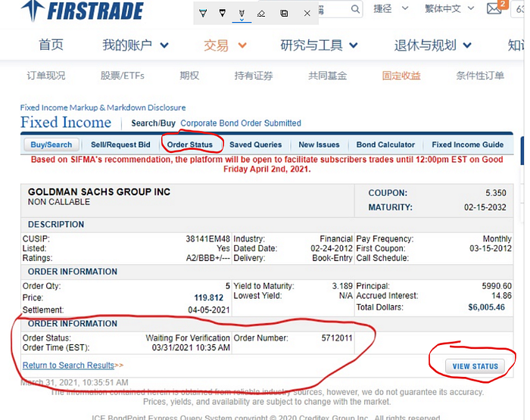Open 条件性订单 submenu item
Image resolution: width=530 pixels, height=420 pixels.
coord(480,76)
